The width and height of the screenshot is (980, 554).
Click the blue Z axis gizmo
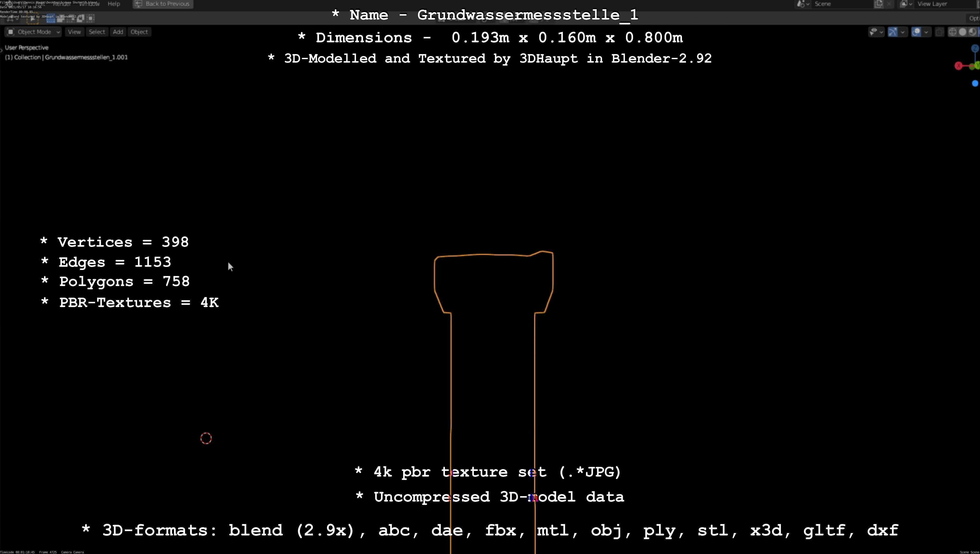click(x=975, y=48)
